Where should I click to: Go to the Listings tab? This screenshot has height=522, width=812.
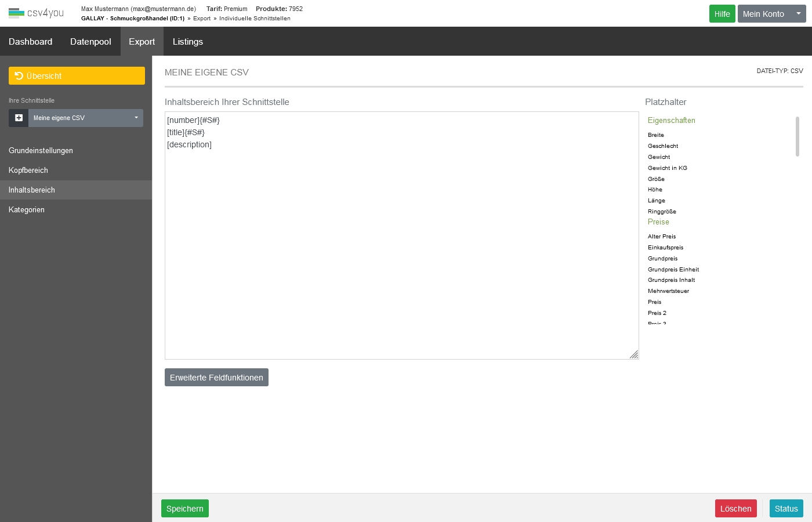point(187,42)
